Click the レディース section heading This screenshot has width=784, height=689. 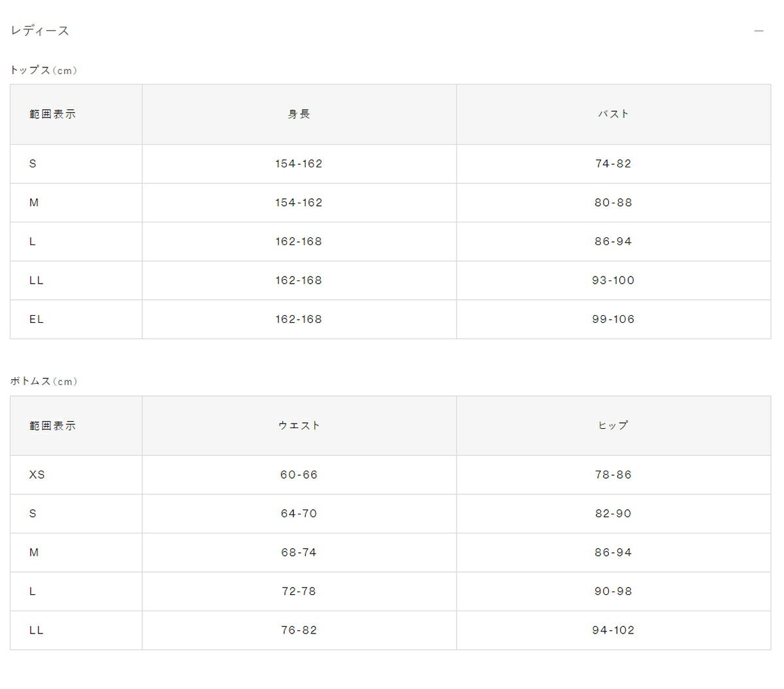40,31
